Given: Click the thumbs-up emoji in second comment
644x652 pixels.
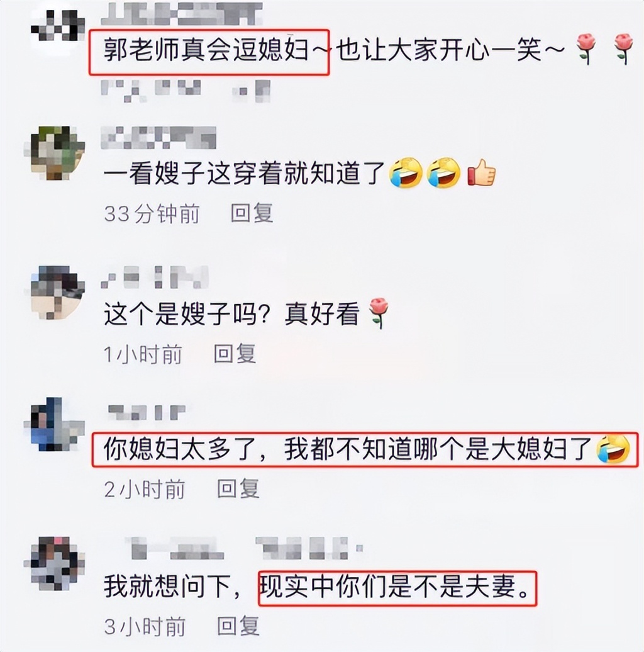Looking at the screenshot, I should 482,172.
